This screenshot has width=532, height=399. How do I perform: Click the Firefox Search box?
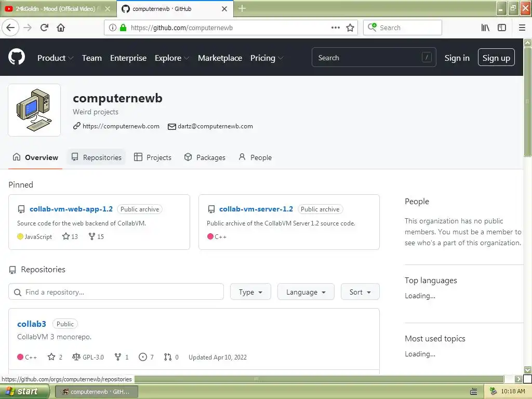coord(403,28)
